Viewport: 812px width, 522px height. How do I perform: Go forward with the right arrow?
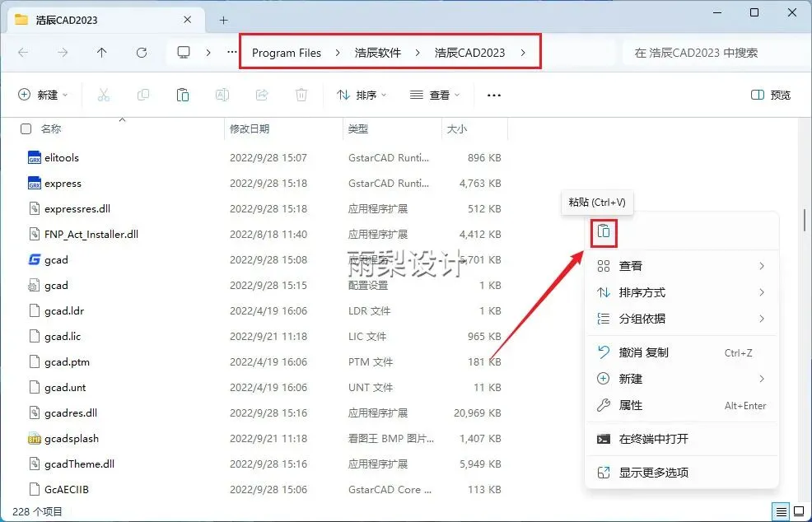tap(62, 53)
